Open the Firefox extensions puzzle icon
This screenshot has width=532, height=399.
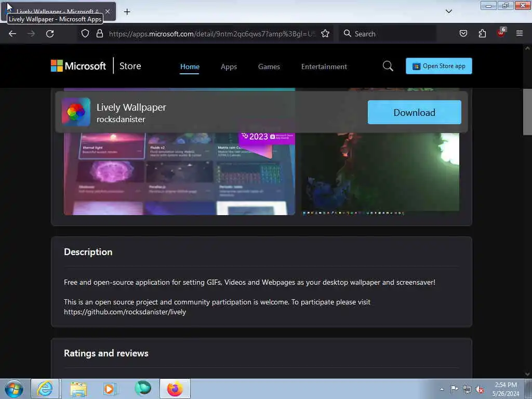[482, 33]
